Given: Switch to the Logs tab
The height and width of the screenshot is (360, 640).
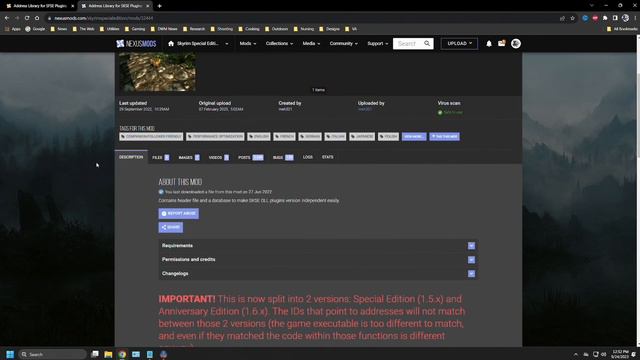Looking at the screenshot, I should 308,157.
